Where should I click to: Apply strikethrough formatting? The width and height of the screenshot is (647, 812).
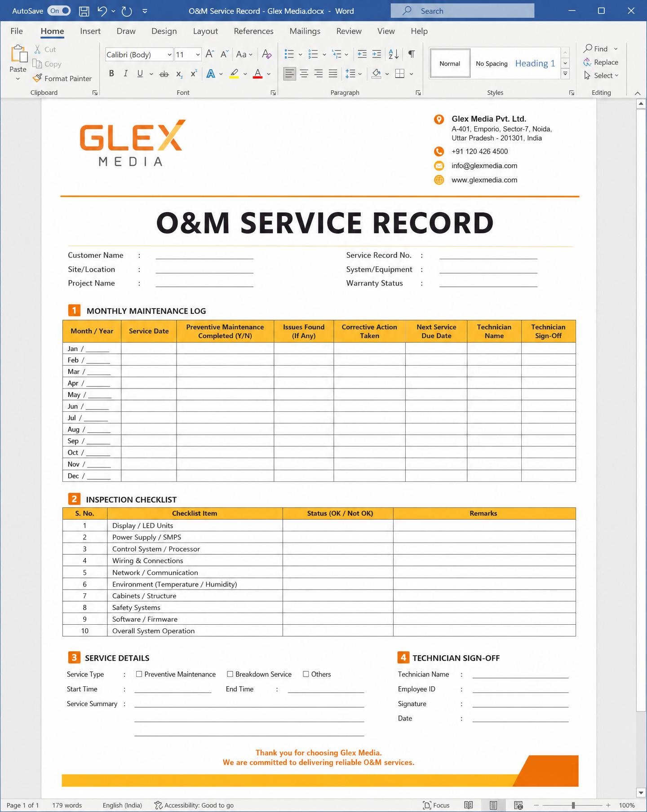(x=164, y=74)
